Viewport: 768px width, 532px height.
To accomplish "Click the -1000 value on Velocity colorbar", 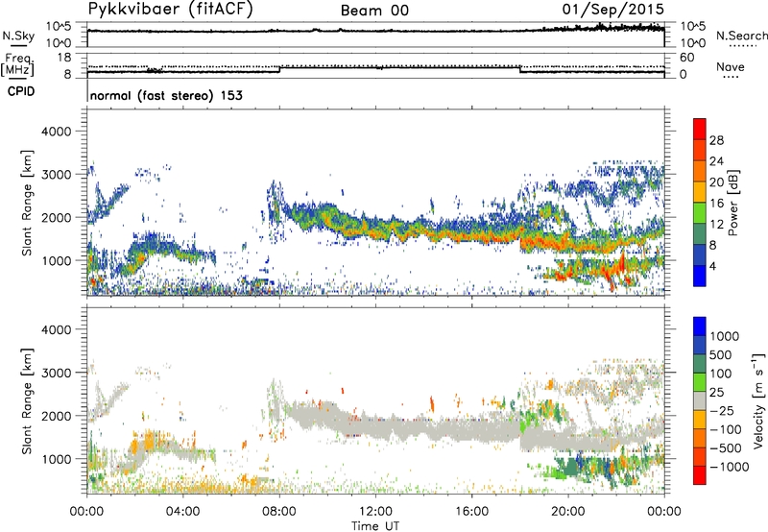I will [729, 467].
